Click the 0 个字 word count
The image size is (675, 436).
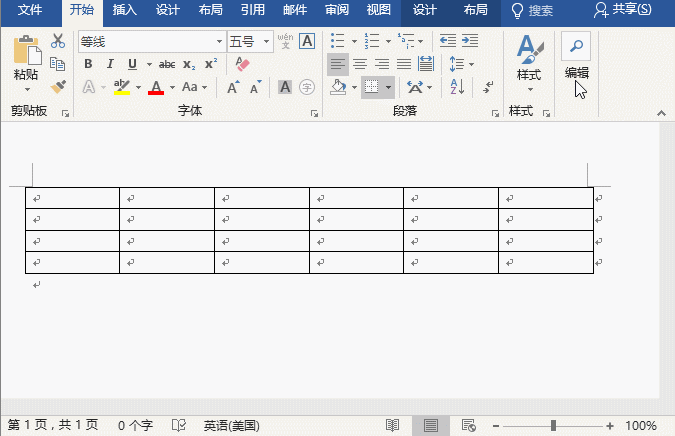[x=136, y=426]
